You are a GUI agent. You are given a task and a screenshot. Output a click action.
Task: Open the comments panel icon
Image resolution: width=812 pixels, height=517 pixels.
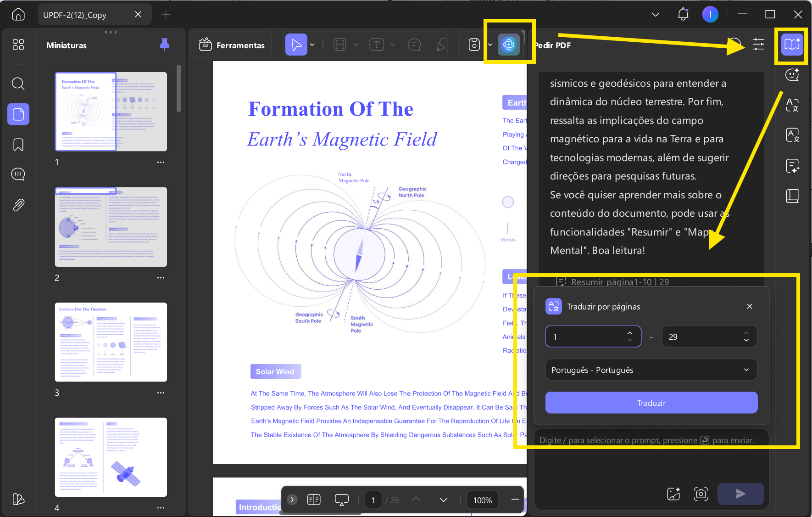(x=18, y=174)
